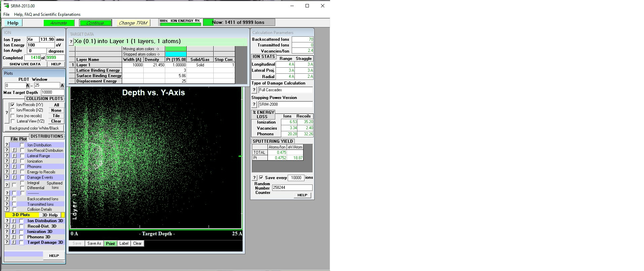
Task: Click the Stopping Power Version SRIM-2008 field
Action: (285, 104)
